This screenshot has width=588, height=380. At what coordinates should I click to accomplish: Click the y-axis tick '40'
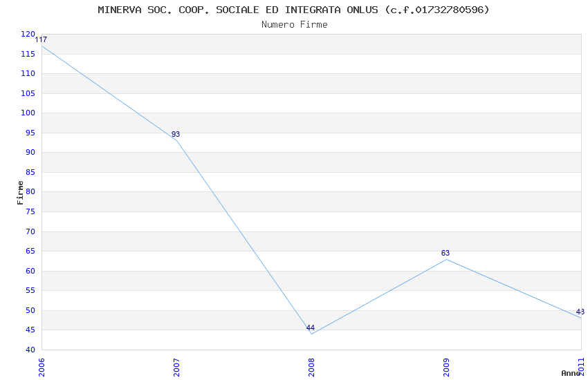click(30, 350)
